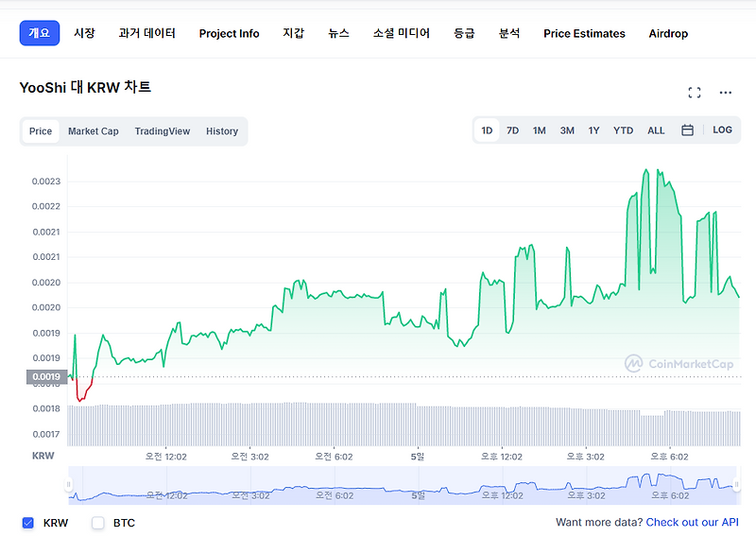756x554 pixels.
Task: Go to Price Estimates tab
Action: coord(584,33)
